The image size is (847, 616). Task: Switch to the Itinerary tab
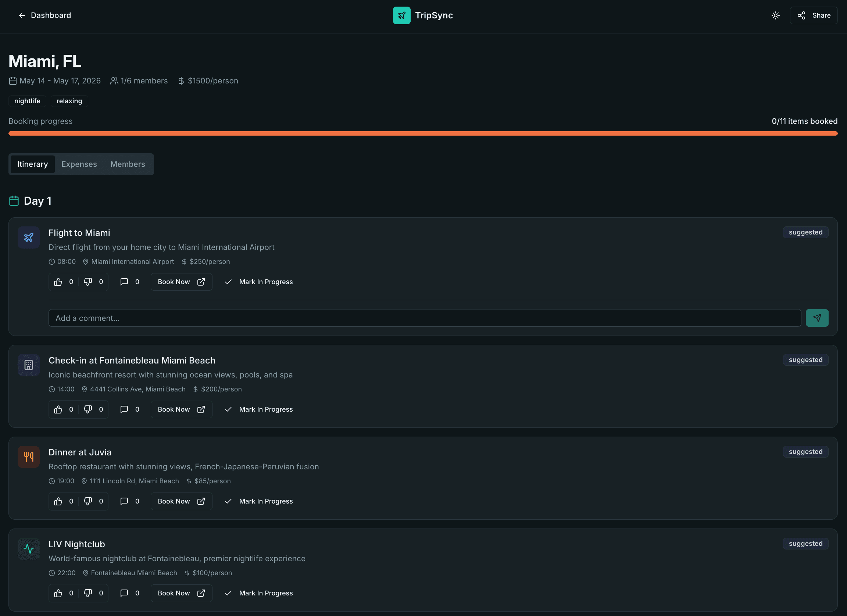click(x=32, y=164)
